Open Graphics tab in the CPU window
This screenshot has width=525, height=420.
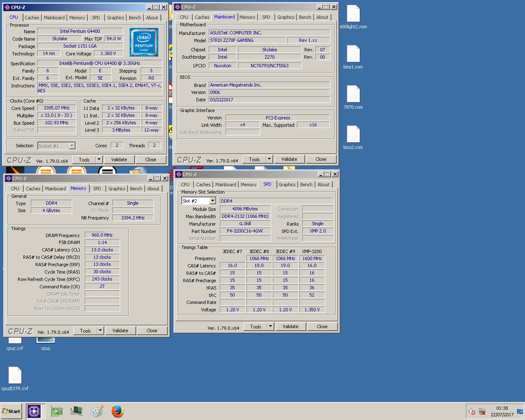pyautogui.click(x=116, y=18)
